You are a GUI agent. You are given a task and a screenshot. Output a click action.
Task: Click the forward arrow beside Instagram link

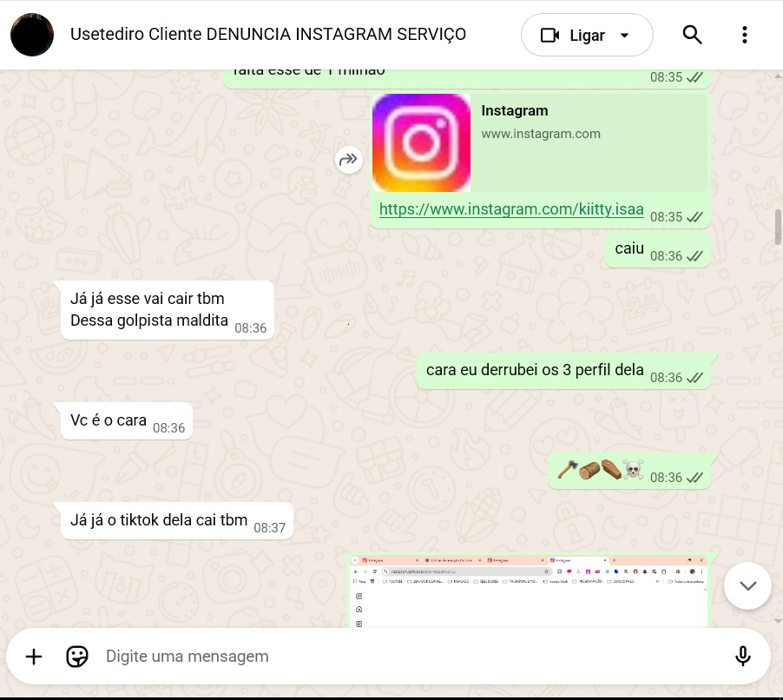(x=349, y=160)
